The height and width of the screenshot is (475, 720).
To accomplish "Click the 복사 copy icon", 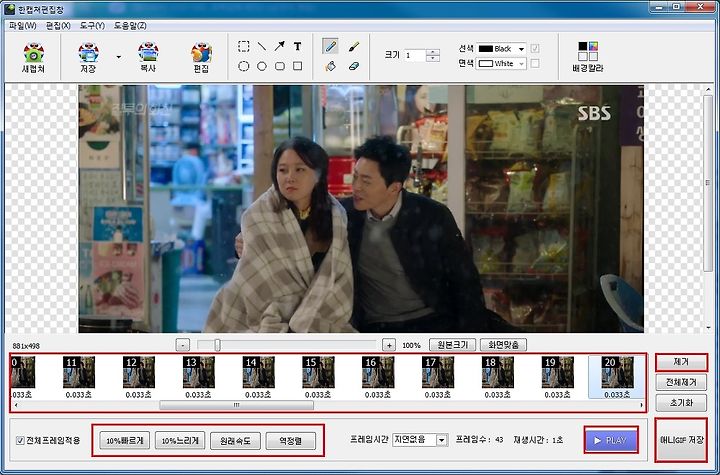I will pos(148,57).
